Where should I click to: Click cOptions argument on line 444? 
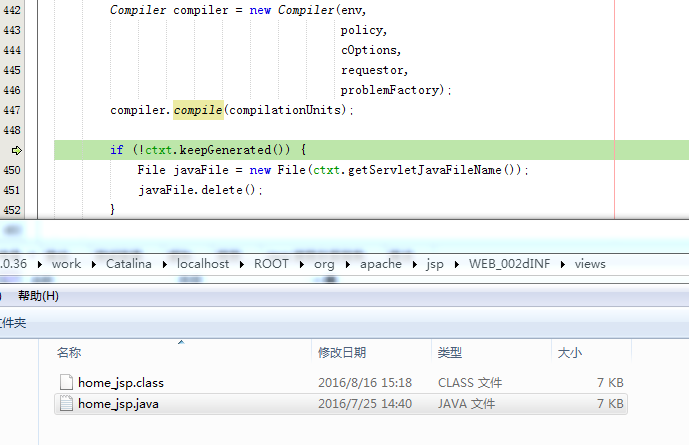point(369,50)
